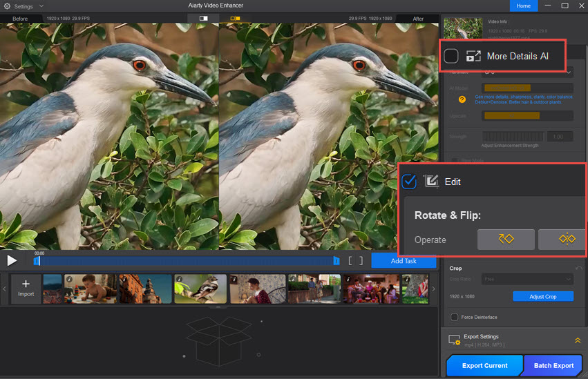Uncheck the Edit checkbox
The height and width of the screenshot is (379, 588).
click(409, 182)
